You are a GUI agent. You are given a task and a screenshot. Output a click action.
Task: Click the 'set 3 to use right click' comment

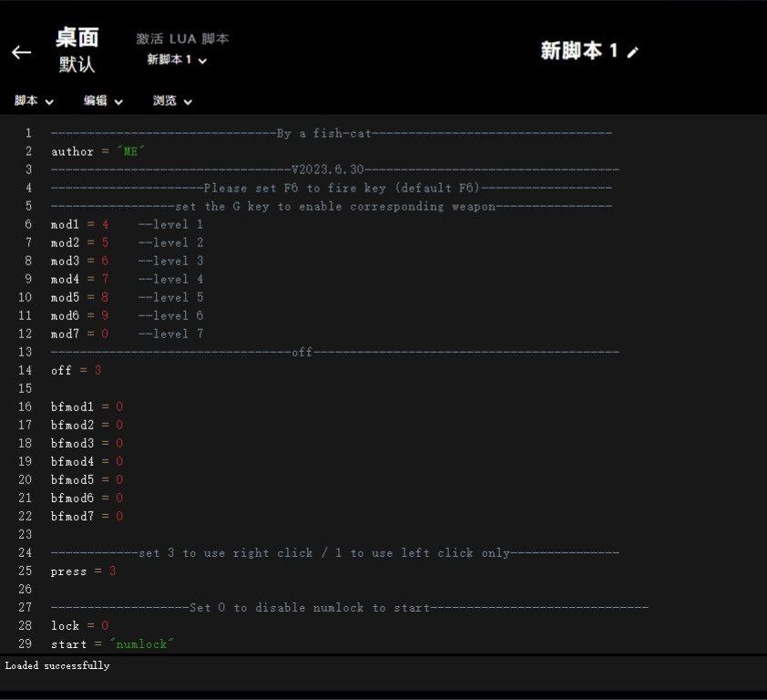[x=335, y=552]
